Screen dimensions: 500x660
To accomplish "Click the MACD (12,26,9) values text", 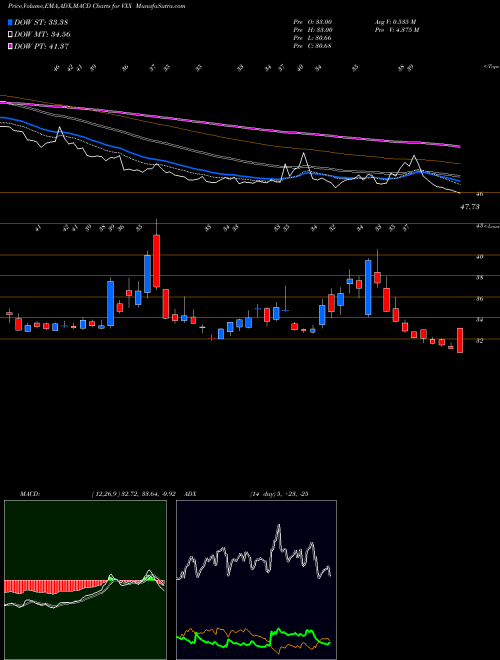I will (136, 494).
